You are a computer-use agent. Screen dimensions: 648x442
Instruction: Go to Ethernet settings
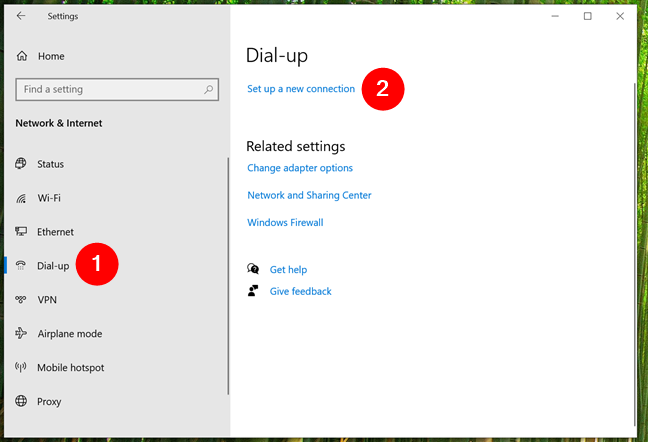(55, 232)
